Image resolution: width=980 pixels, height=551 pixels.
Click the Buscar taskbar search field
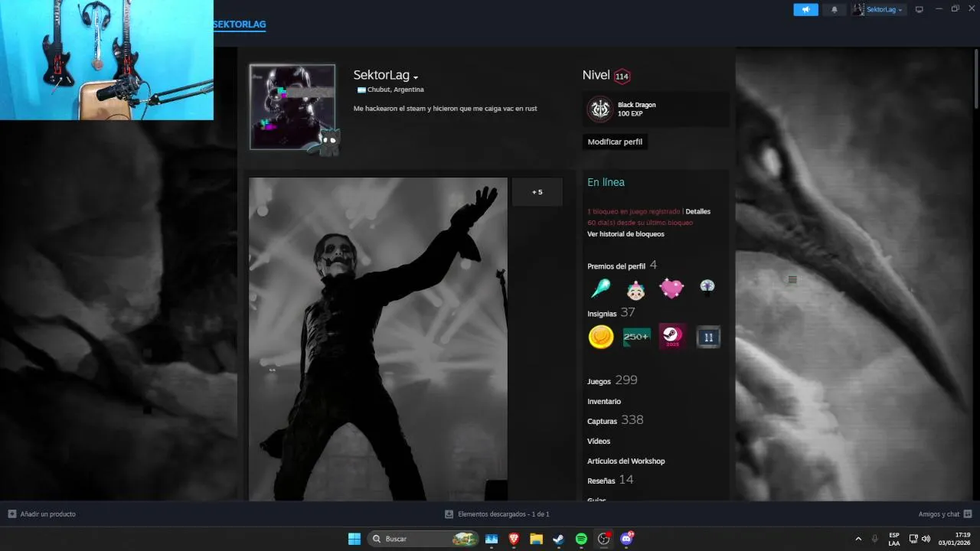pos(423,539)
